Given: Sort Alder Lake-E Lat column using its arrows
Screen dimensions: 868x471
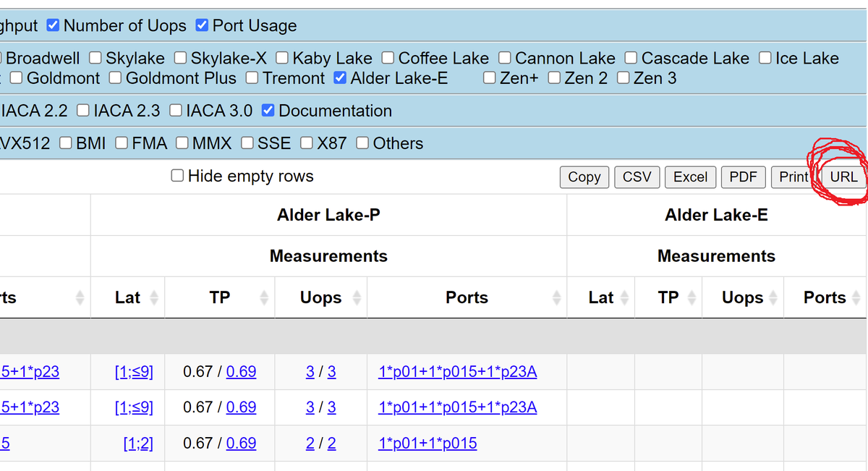Looking at the screenshot, I should pyautogui.click(x=624, y=297).
